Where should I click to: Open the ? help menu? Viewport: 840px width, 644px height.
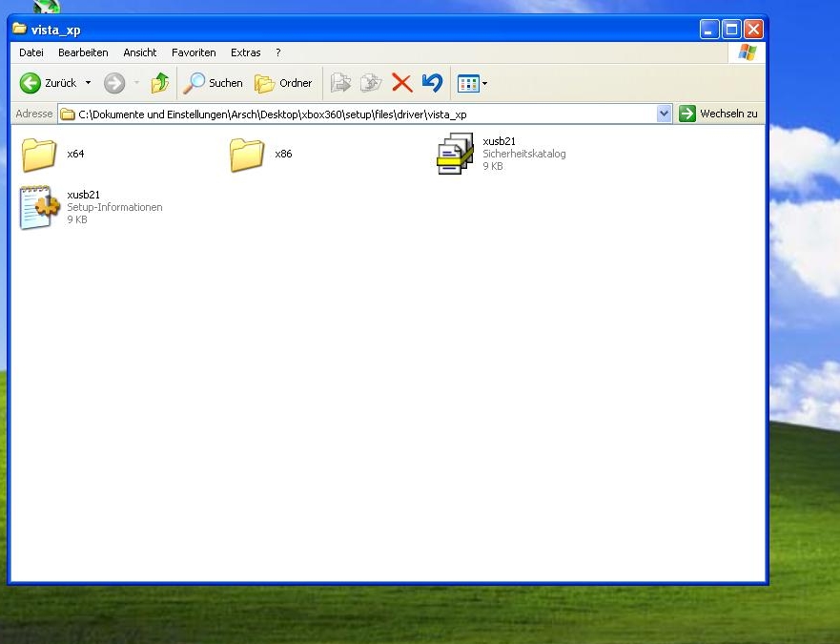(278, 52)
